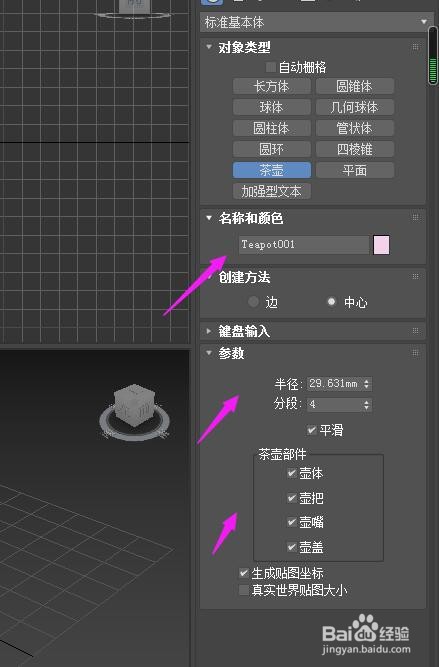The image size is (439, 667).
Task: Click the 圆环 primitive button
Action: [271, 149]
